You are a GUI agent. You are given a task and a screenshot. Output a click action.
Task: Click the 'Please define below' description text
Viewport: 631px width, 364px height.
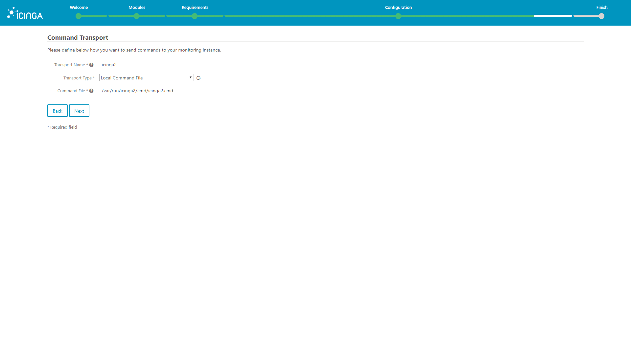134,50
